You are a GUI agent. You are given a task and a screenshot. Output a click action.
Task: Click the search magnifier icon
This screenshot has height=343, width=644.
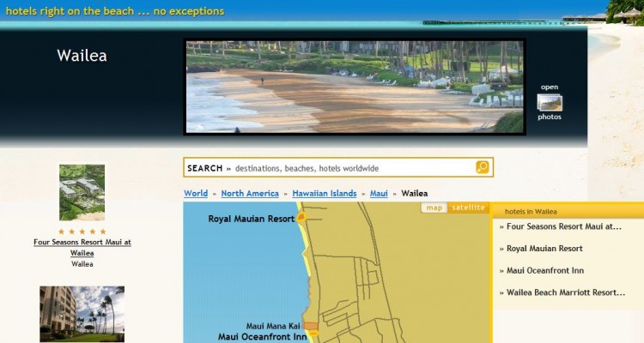[x=483, y=167]
